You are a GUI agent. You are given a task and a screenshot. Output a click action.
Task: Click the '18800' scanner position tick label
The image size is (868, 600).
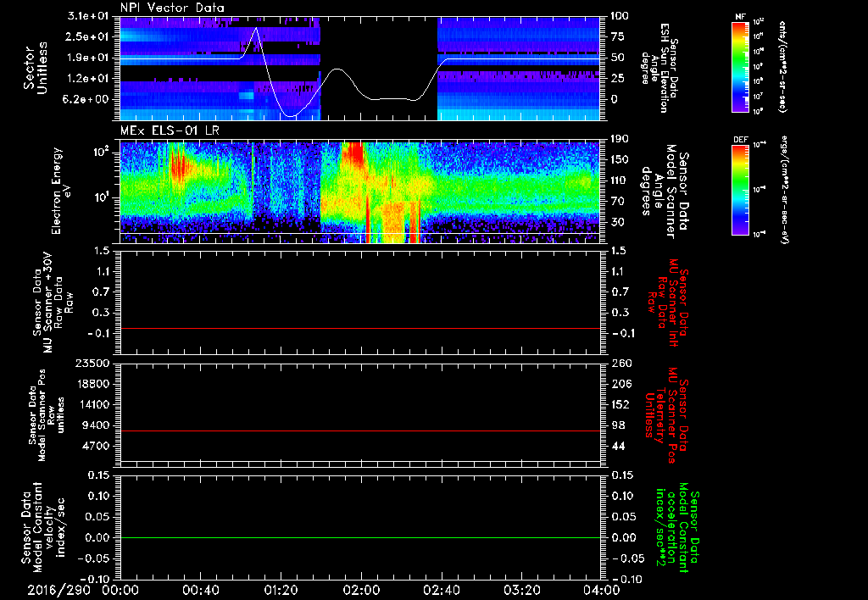pos(92,384)
